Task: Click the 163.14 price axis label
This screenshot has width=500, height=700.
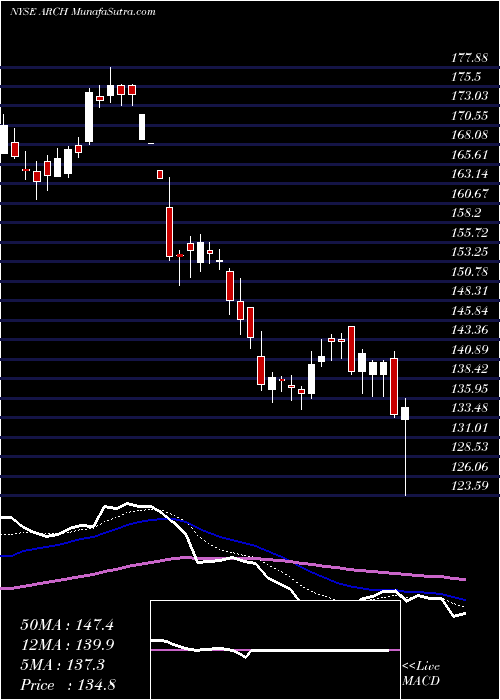Action: pyautogui.click(x=471, y=174)
